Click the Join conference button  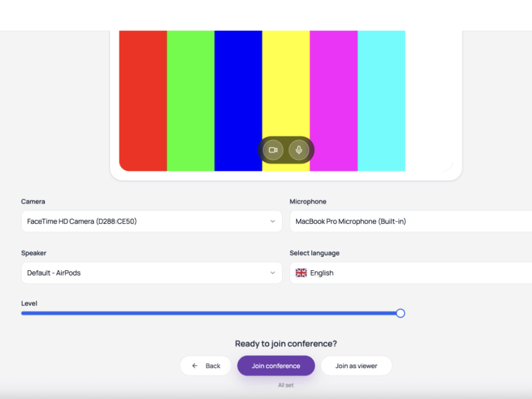(276, 366)
